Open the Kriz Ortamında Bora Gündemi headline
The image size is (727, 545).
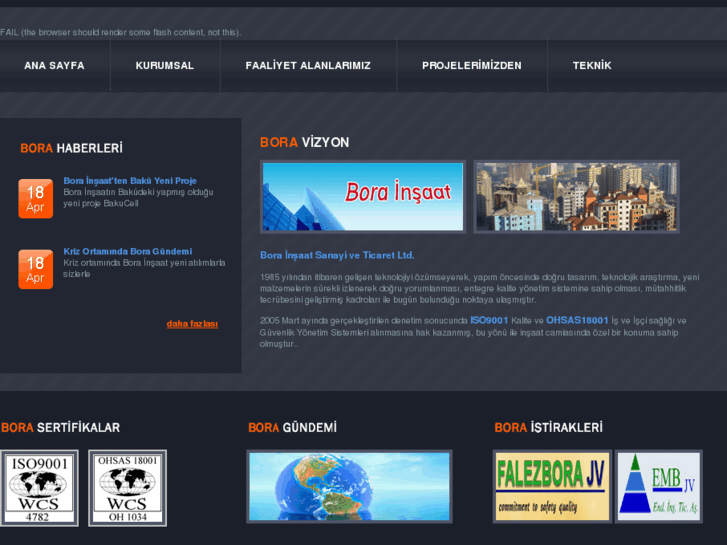tap(128, 251)
